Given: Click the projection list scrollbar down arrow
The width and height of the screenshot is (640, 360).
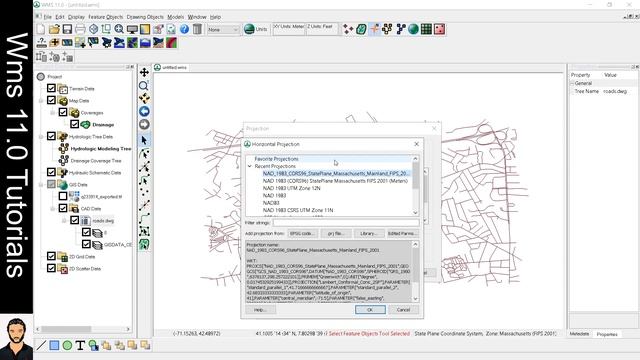Looking at the screenshot, I should click(x=416, y=213).
